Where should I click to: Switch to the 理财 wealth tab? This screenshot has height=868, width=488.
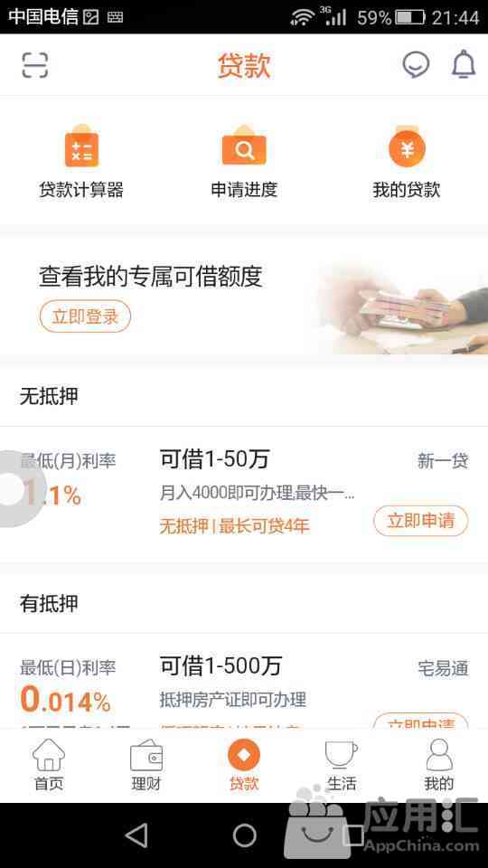(x=146, y=765)
